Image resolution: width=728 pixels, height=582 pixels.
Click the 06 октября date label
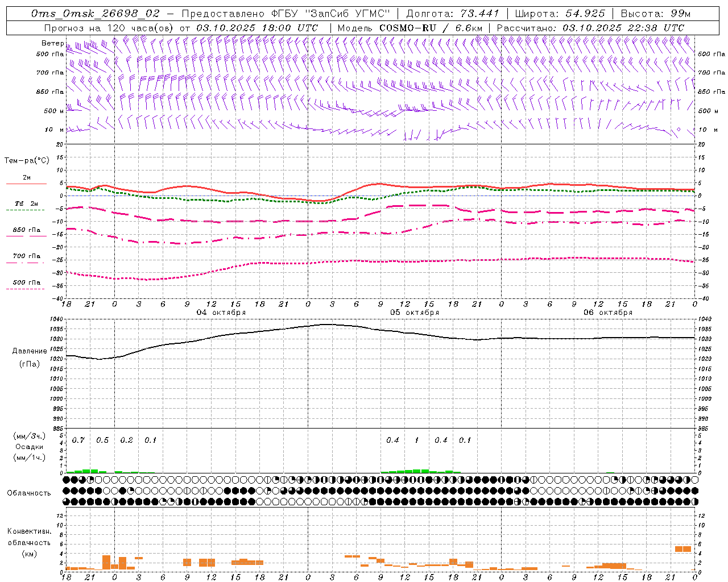608,313
